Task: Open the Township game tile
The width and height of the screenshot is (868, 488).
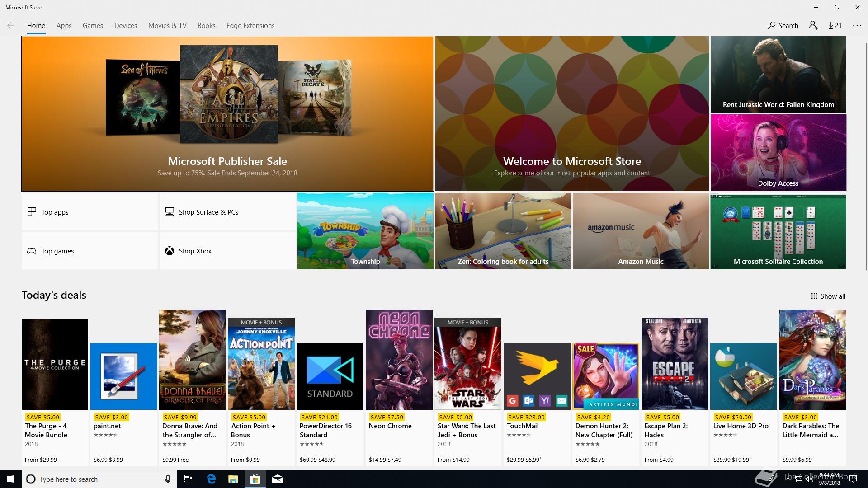Action: (x=365, y=231)
